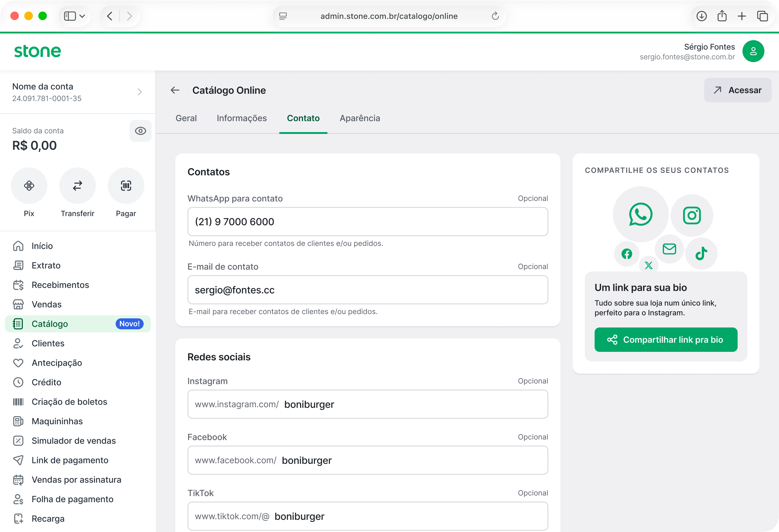779x532 pixels.
Task: Go forward in browser history
Action: [129, 16]
